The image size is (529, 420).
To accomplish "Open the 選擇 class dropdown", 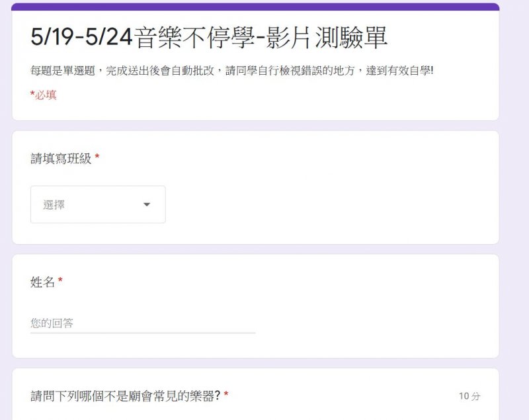I will click(x=98, y=204).
